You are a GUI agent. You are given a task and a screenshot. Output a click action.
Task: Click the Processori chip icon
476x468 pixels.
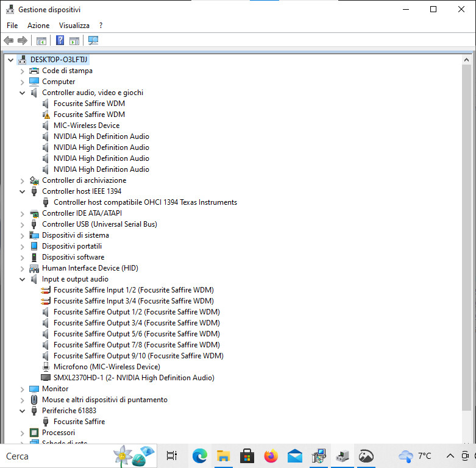pos(34,433)
